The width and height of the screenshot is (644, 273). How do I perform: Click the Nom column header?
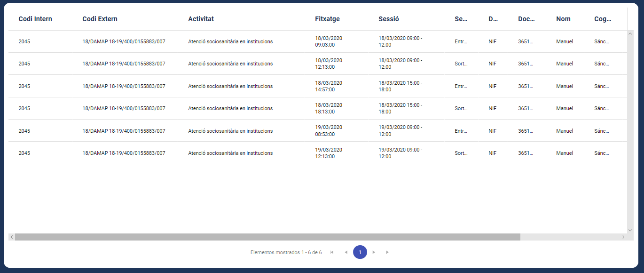pos(563,19)
